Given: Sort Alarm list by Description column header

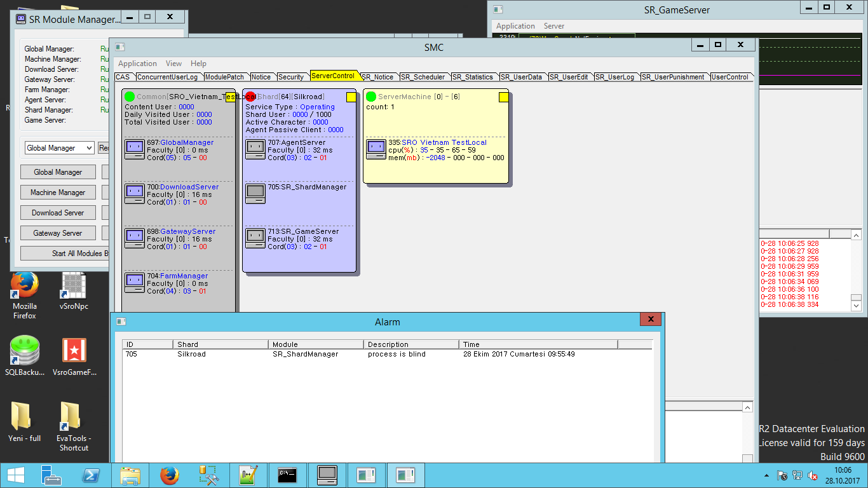Looking at the screenshot, I should tap(411, 344).
